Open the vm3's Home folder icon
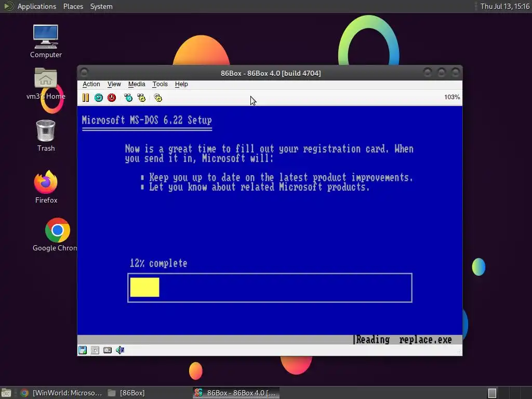Screen dimensions: 532x399 tap(46, 84)
